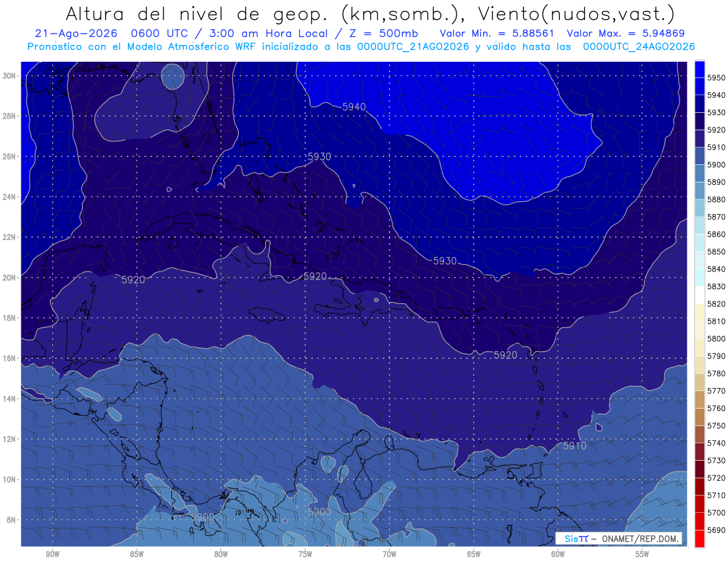Click the 5940 contour label on the map
This screenshot has height=562, width=728.
pos(354,107)
